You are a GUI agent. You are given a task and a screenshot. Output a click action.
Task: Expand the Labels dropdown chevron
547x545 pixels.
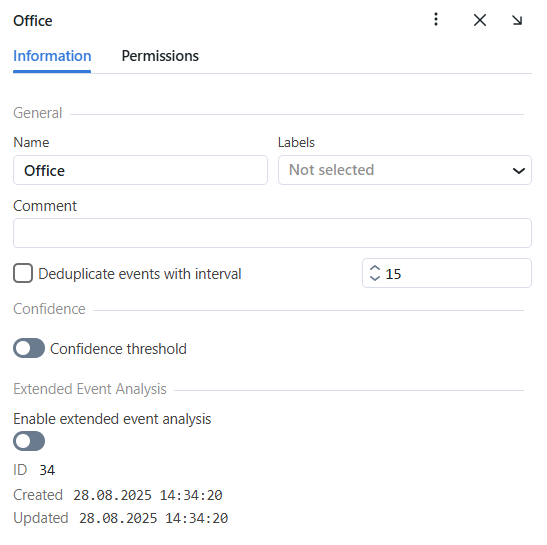click(x=519, y=171)
